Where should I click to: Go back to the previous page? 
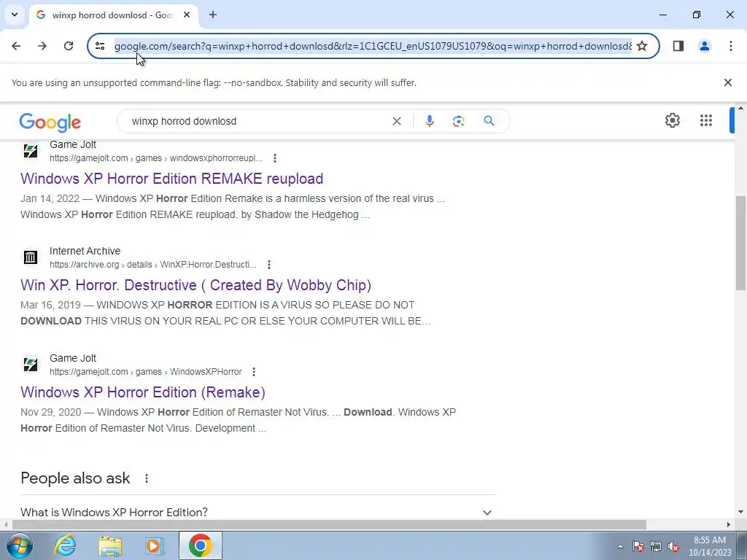click(16, 46)
